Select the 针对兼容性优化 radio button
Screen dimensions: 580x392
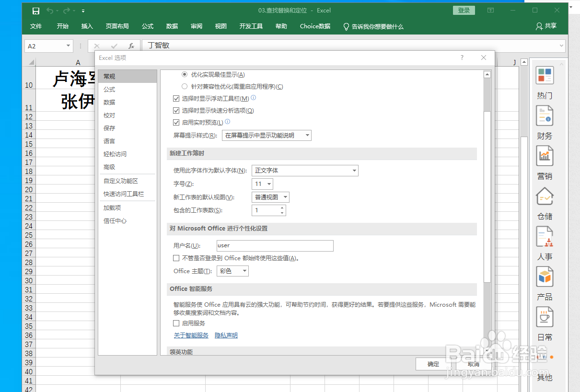[184, 86]
